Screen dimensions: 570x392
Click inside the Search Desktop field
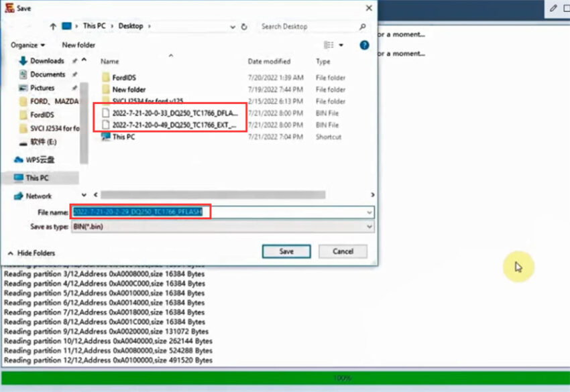(308, 26)
